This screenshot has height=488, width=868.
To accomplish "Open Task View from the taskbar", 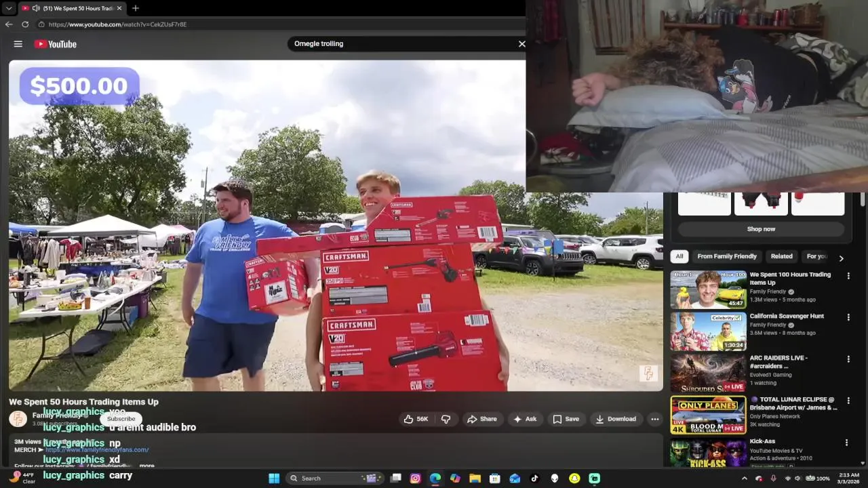I will tap(396, 478).
